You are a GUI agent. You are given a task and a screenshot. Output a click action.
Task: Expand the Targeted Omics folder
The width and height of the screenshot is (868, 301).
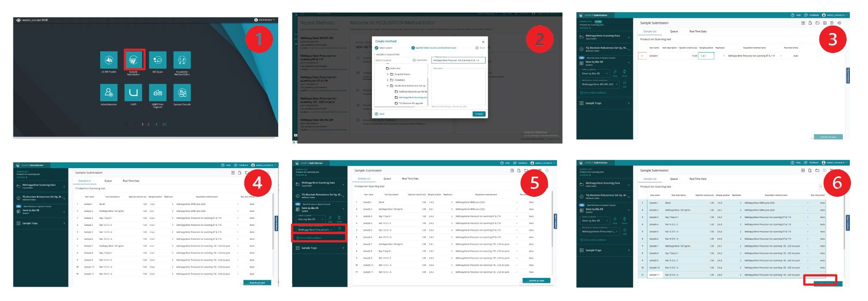point(388,74)
